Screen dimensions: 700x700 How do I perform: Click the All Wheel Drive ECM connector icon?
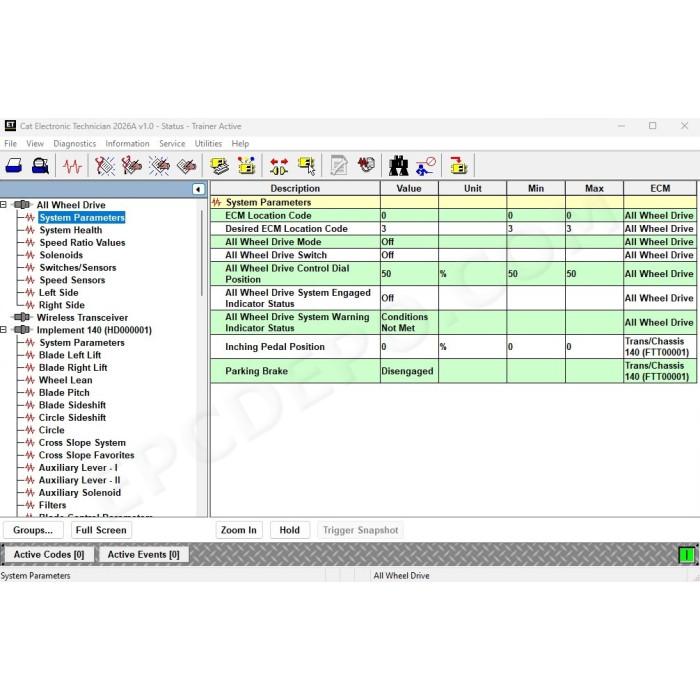pyautogui.click(x=21, y=204)
